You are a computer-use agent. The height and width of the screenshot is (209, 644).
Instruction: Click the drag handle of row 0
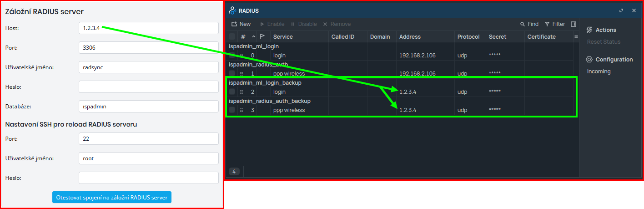point(241,55)
